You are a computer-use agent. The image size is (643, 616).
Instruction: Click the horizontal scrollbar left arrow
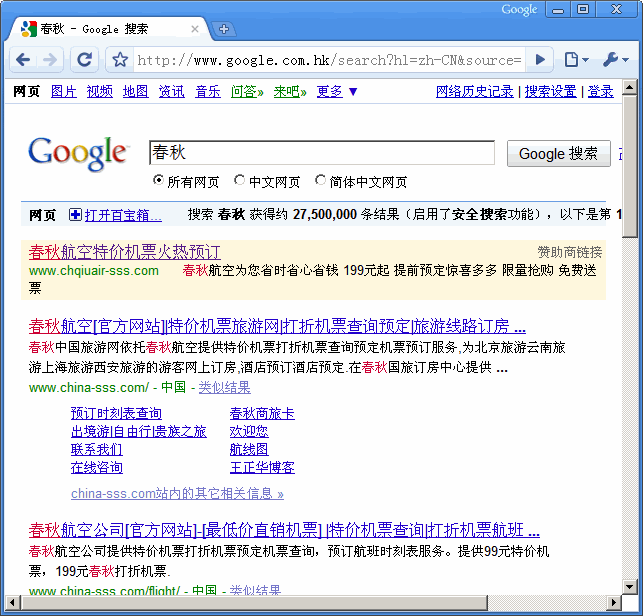pos(11,602)
